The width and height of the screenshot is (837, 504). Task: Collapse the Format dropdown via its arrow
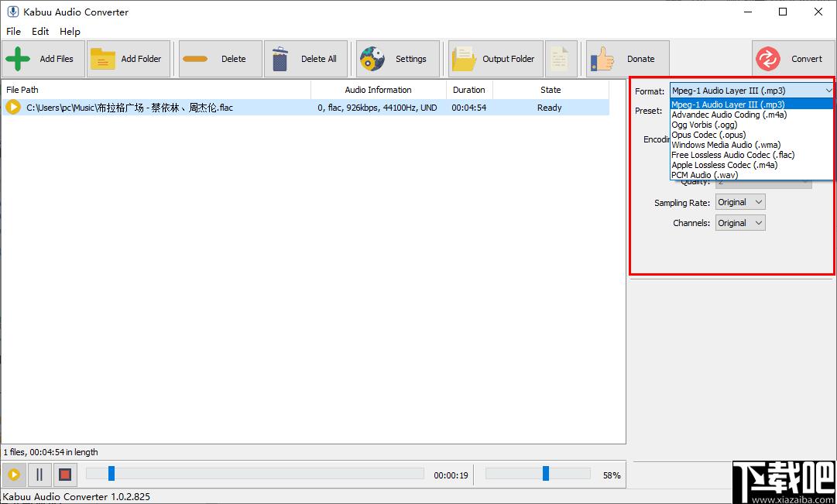coord(828,91)
